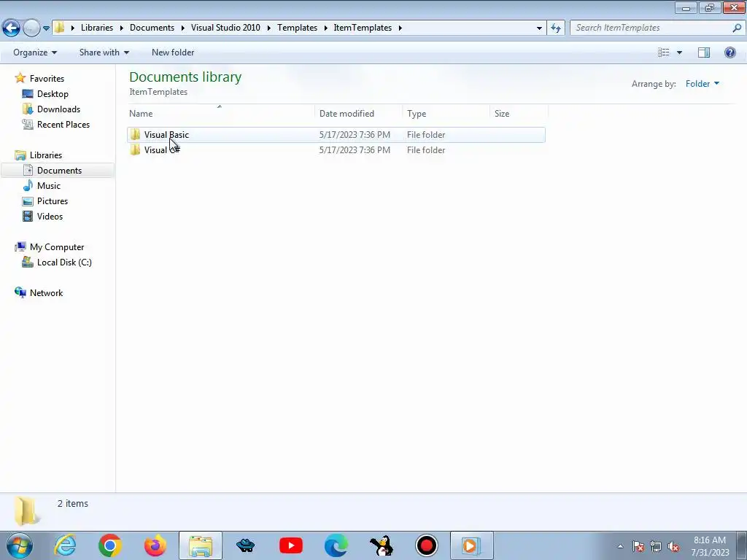Click Visual Studio 2010 in the breadcrumb

point(226,28)
